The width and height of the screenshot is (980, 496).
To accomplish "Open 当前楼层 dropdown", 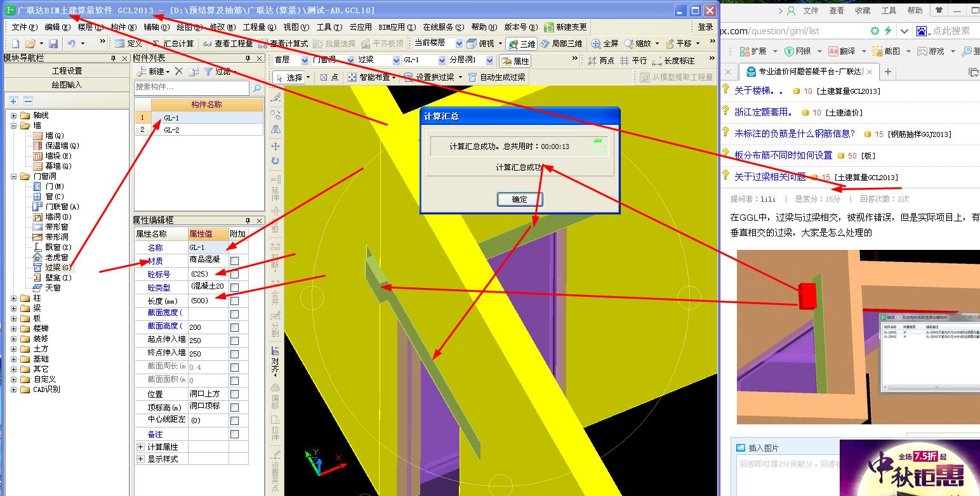I will 459,42.
